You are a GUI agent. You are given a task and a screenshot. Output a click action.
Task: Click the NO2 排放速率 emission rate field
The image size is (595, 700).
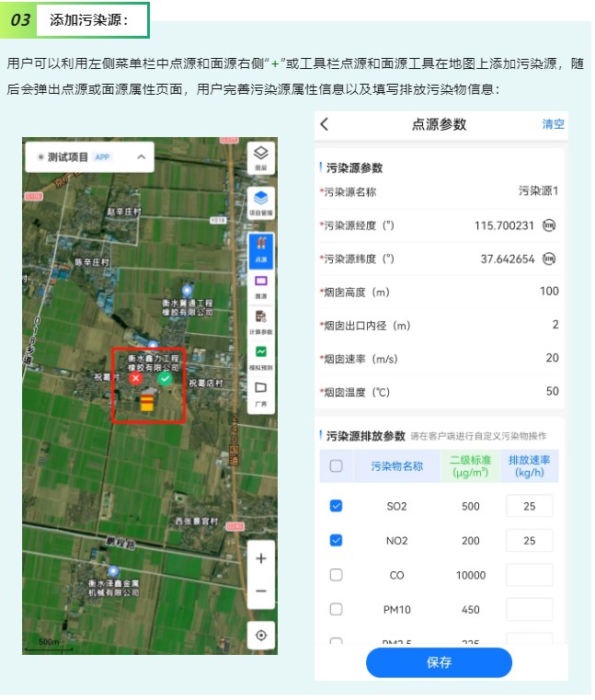tap(529, 541)
